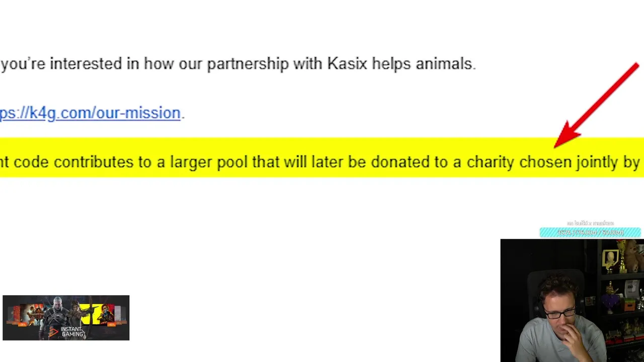Click the white-haired Witcher character in banner

[x=55, y=318]
